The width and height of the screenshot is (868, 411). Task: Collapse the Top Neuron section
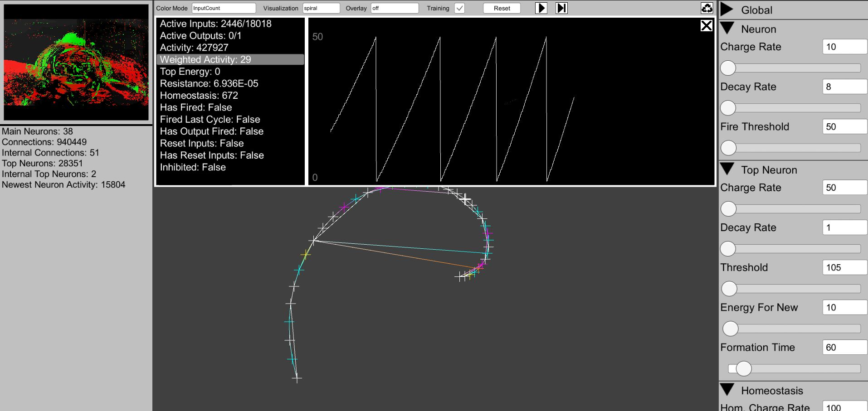727,169
